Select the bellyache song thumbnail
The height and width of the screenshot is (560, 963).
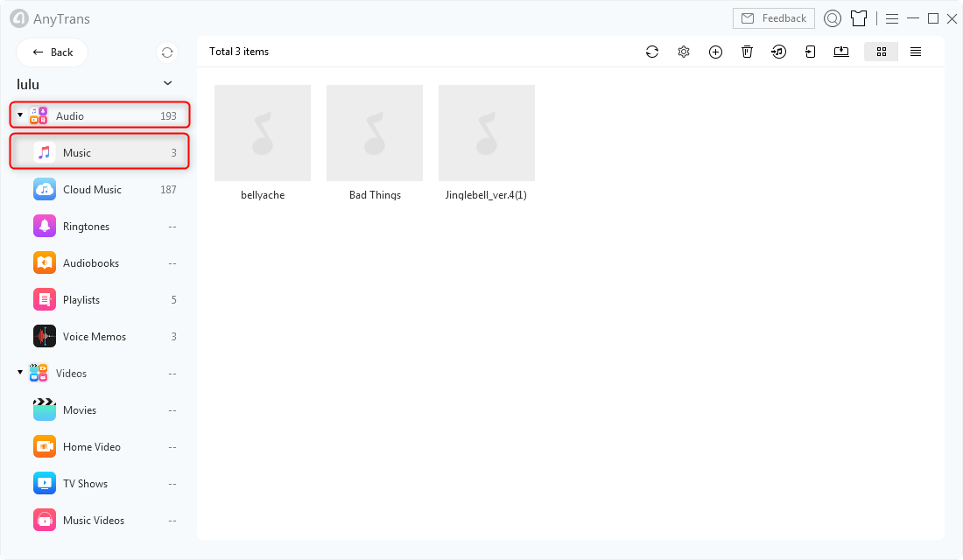tap(263, 133)
